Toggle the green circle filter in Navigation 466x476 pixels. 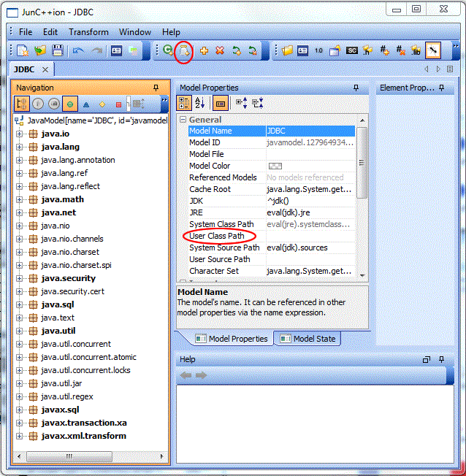click(x=70, y=104)
